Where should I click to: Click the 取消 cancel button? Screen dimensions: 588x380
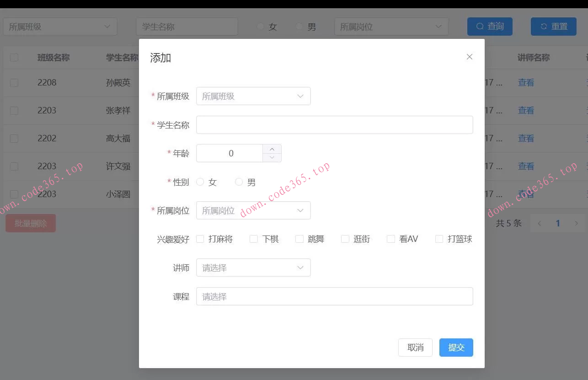click(x=415, y=348)
